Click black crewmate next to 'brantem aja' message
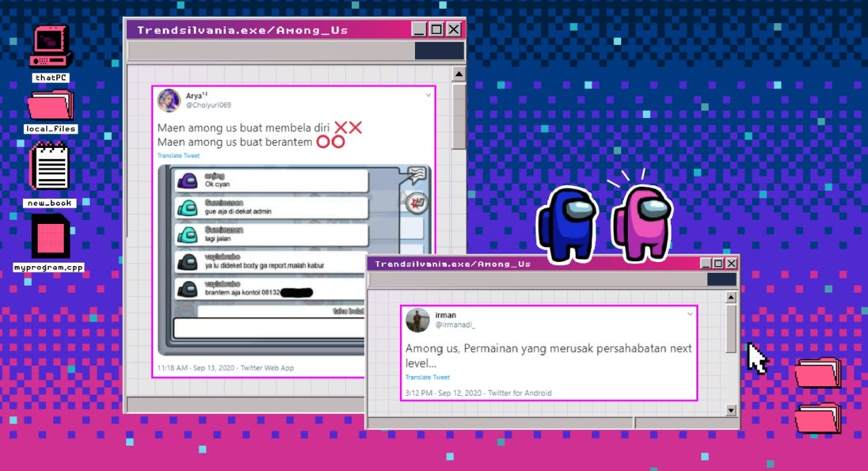 click(x=186, y=288)
